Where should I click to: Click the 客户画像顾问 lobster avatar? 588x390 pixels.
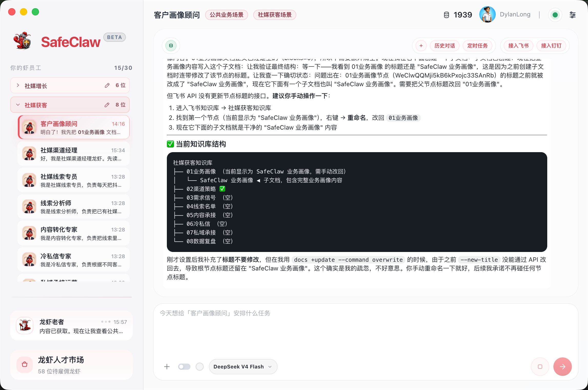(29, 127)
